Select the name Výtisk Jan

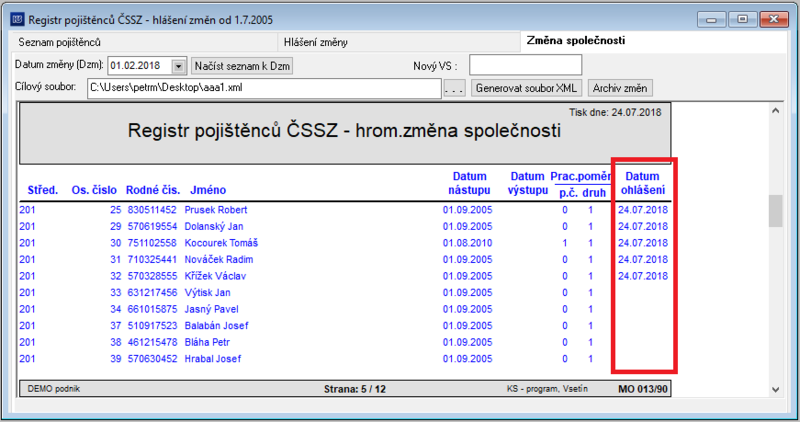click(208, 292)
